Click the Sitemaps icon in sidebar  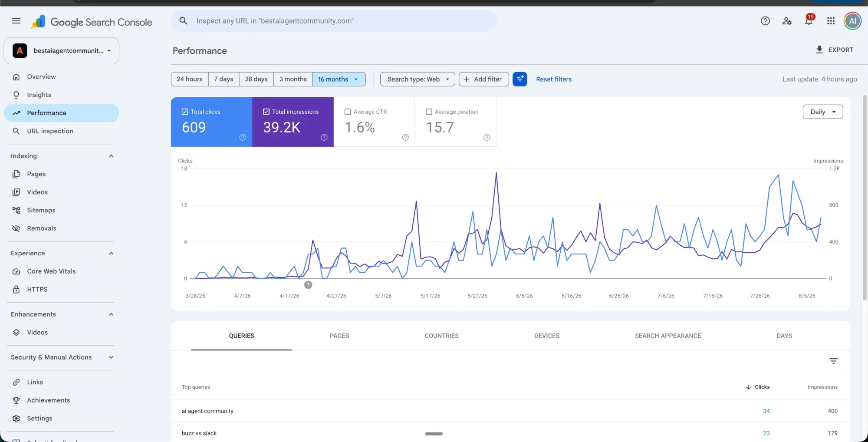[x=16, y=210]
